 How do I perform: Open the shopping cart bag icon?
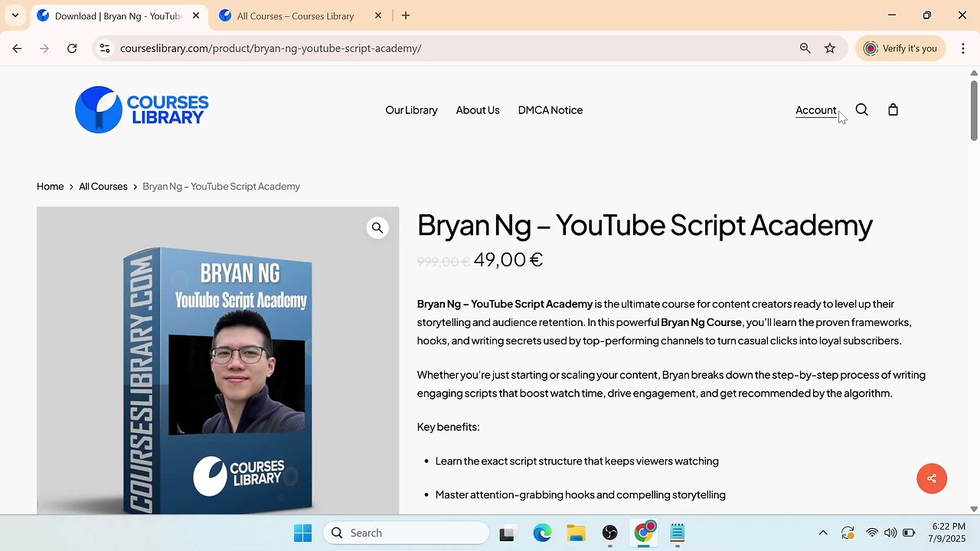pyautogui.click(x=893, y=110)
